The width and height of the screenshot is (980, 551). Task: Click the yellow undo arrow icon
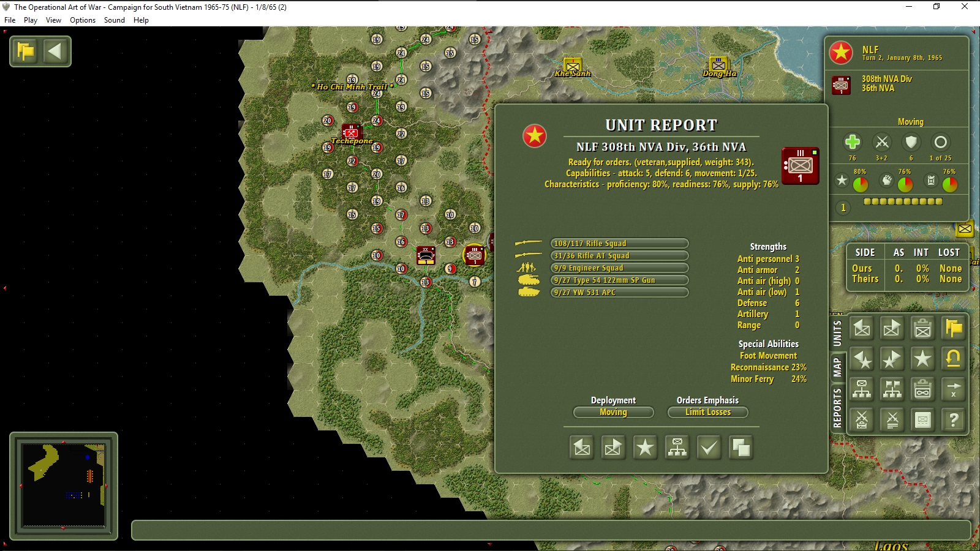953,359
